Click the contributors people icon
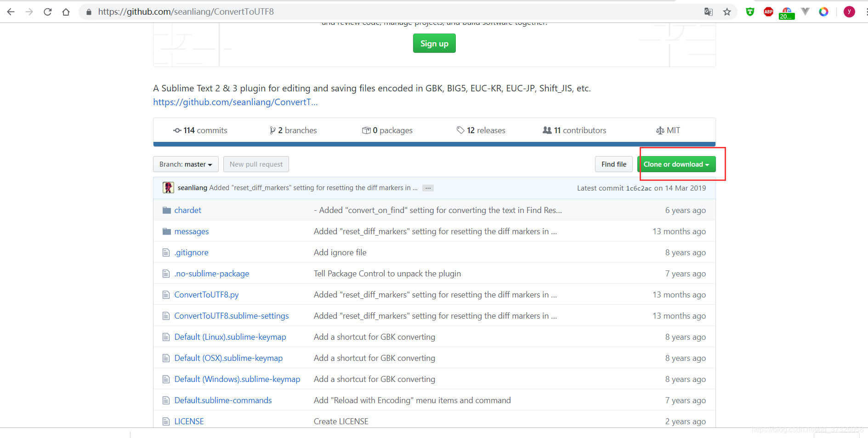 [547, 130]
